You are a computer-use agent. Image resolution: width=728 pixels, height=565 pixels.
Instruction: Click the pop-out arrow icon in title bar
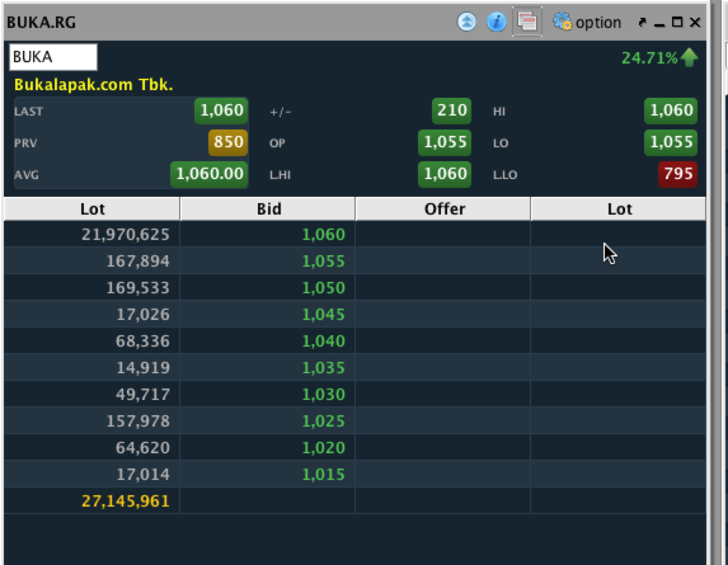(643, 22)
